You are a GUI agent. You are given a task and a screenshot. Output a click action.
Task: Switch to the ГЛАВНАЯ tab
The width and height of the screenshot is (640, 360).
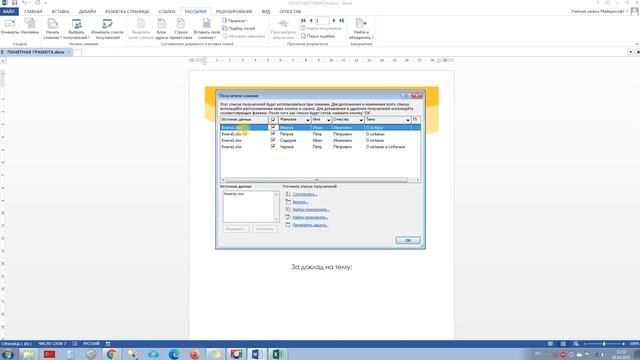point(33,11)
